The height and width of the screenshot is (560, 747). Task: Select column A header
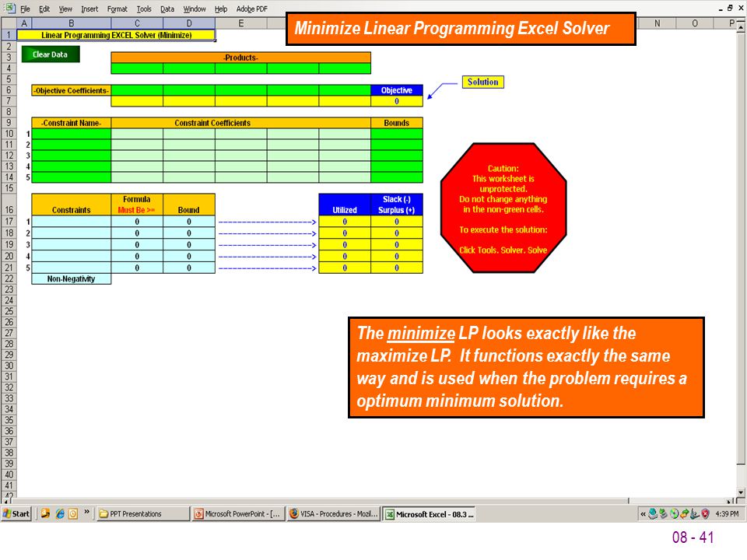click(x=24, y=23)
